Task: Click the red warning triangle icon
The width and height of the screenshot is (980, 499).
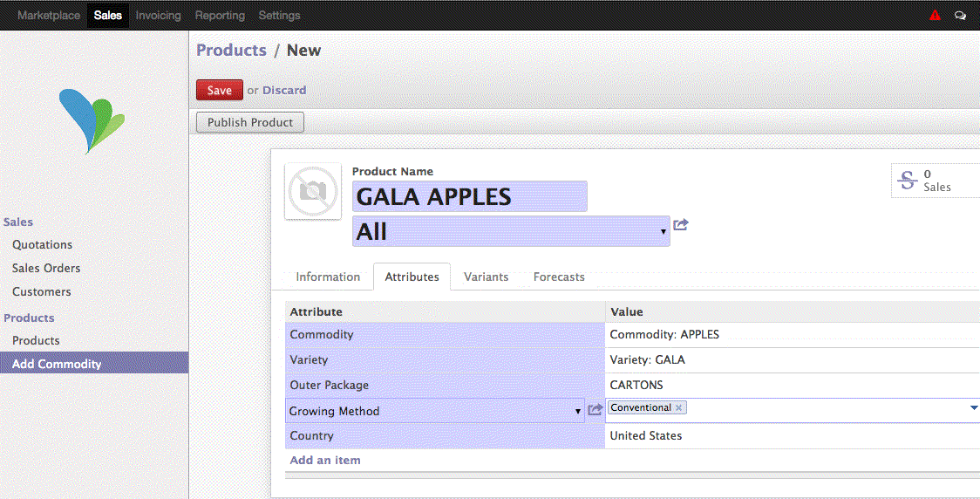Action: click(x=935, y=16)
